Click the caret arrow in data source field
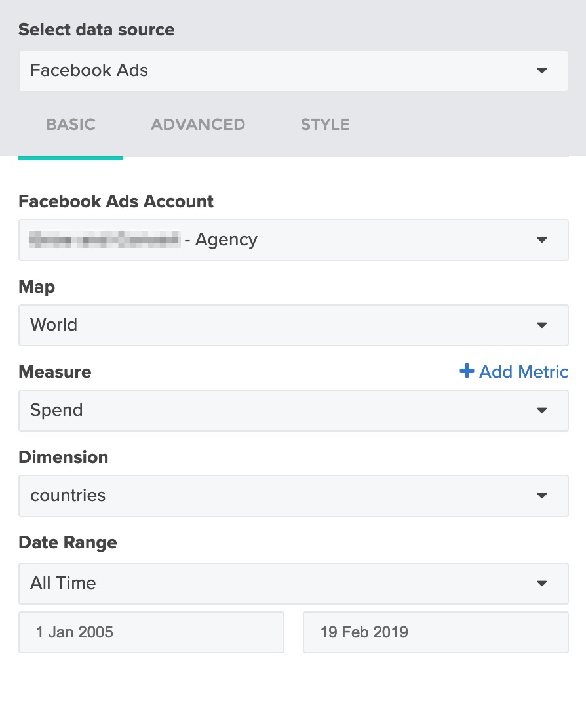Screen dimensions: 586x728 tap(541, 71)
